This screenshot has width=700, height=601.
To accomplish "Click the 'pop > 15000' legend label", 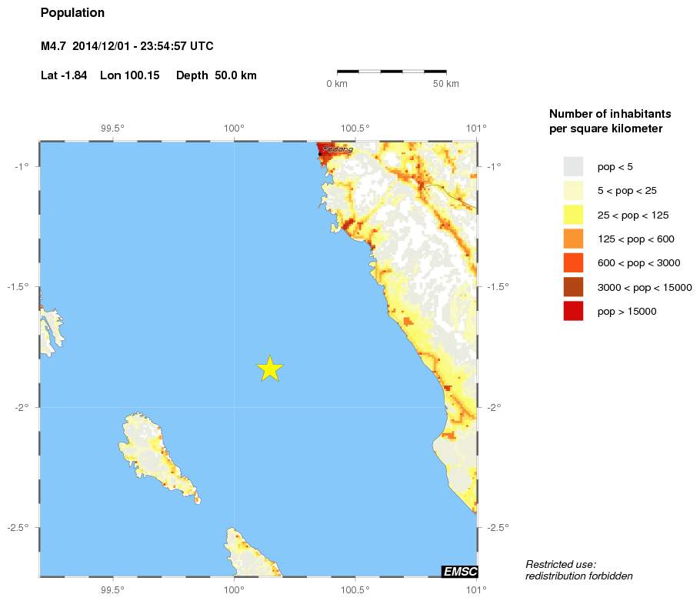I will coord(627,312).
